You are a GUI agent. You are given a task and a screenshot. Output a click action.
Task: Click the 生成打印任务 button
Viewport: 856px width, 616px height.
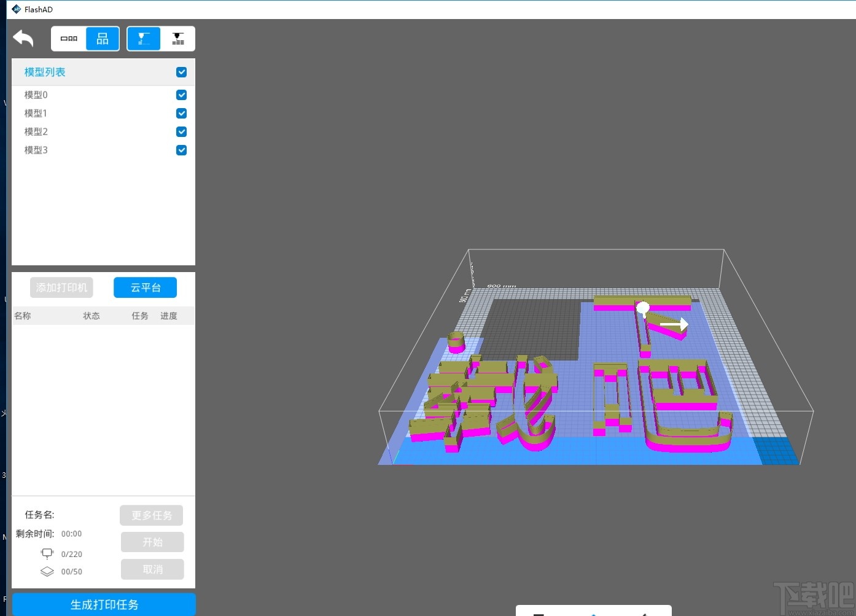(103, 604)
